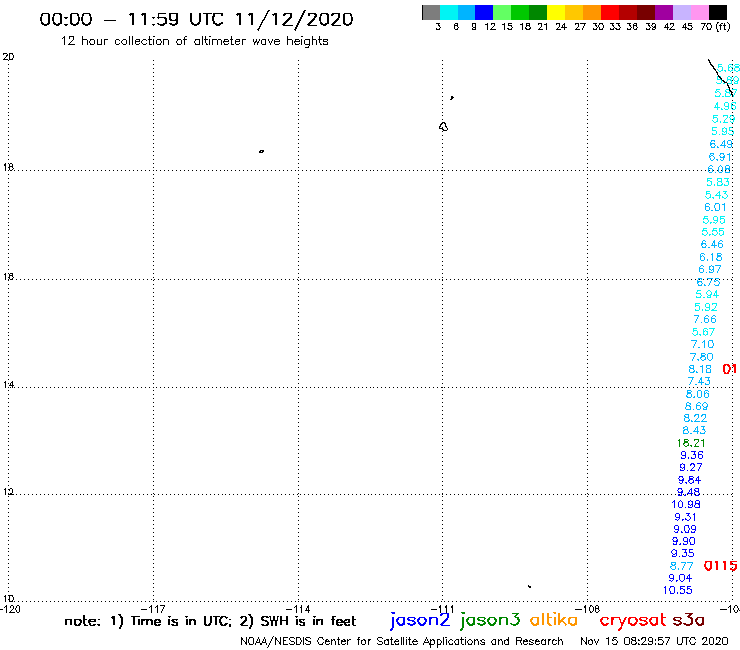Select the pink 70 ft legend swatch
Image resolution: width=740 pixels, height=650 pixels.
tap(699, 12)
